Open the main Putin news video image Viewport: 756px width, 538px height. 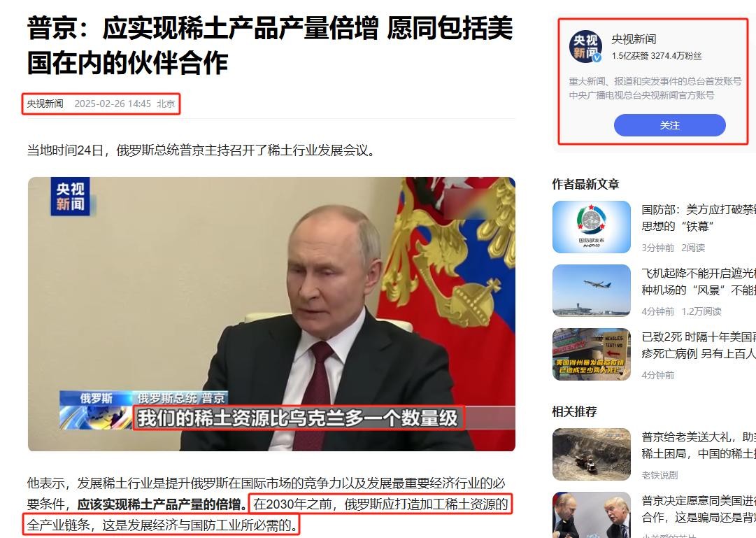tap(271, 314)
